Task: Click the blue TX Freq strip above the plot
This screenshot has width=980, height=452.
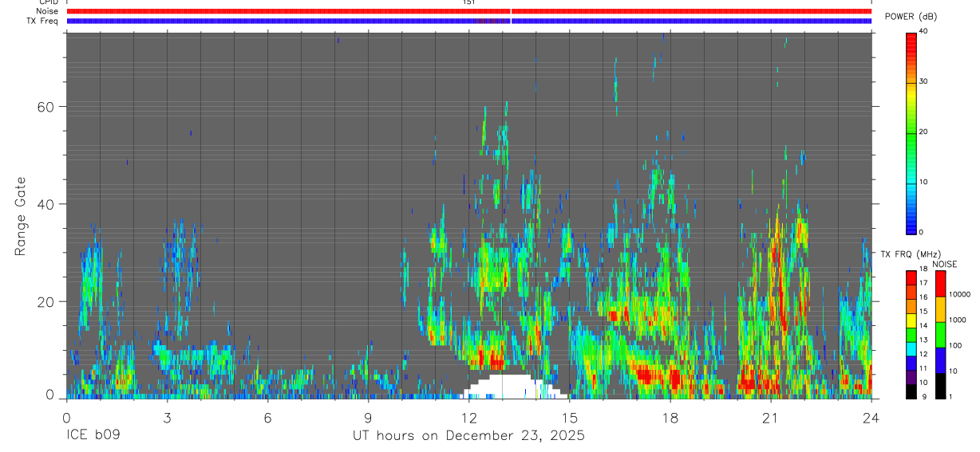Action: tap(469, 21)
